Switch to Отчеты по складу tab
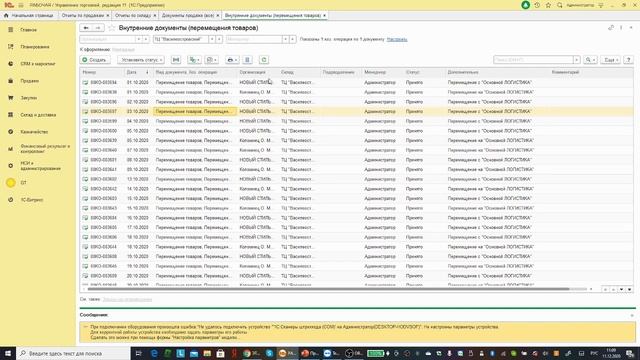 point(133,16)
